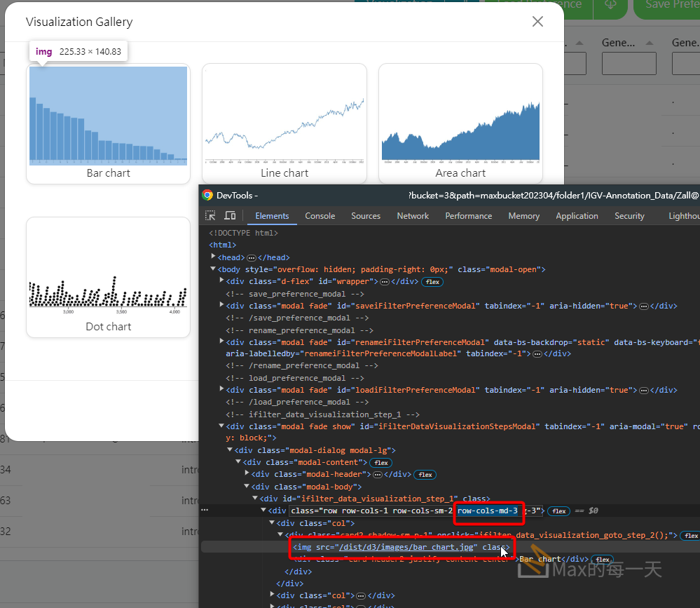Open the three-dot menu left of selected row div
The width and height of the screenshot is (700, 608).
(x=204, y=511)
